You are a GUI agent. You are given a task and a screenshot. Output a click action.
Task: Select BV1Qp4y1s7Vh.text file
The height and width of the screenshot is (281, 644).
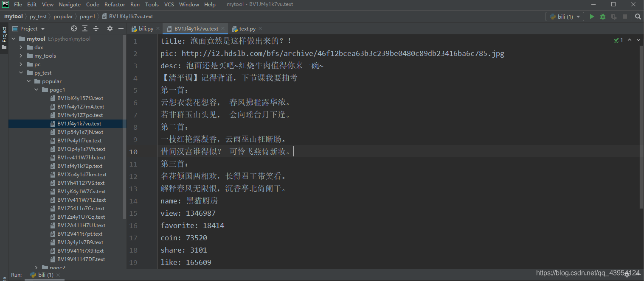coord(81,149)
